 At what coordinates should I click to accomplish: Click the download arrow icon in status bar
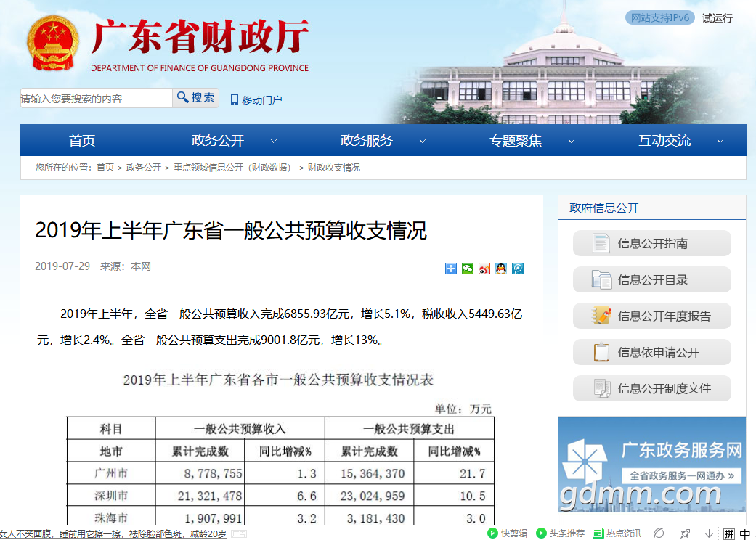709,533
